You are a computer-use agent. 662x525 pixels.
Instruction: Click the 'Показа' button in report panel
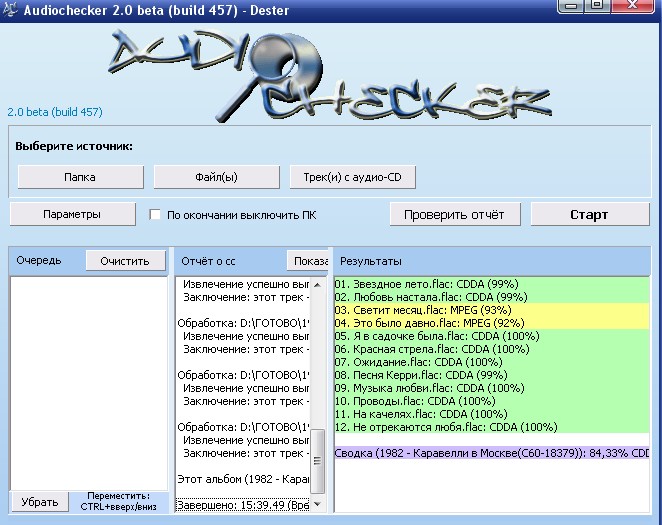coord(309,261)
